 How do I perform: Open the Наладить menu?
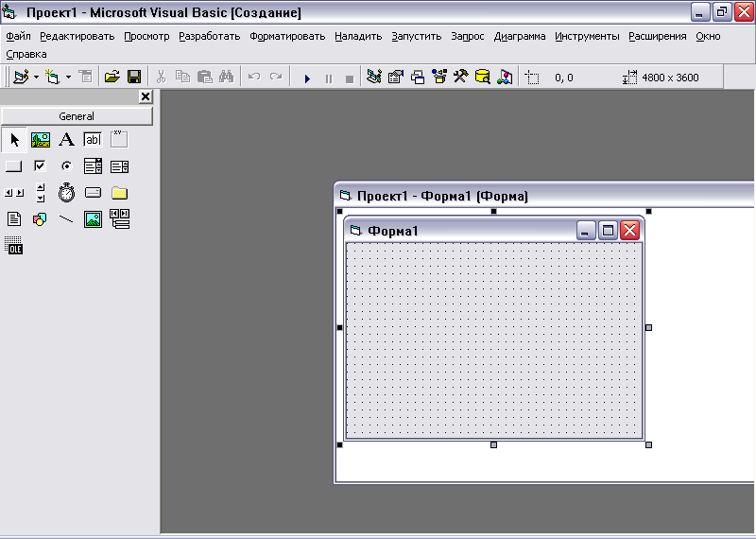click(x=358, y=36)
